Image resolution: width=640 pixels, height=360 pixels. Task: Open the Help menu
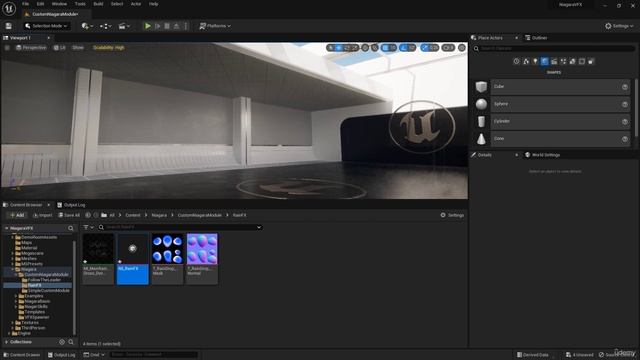click(153, 4)
